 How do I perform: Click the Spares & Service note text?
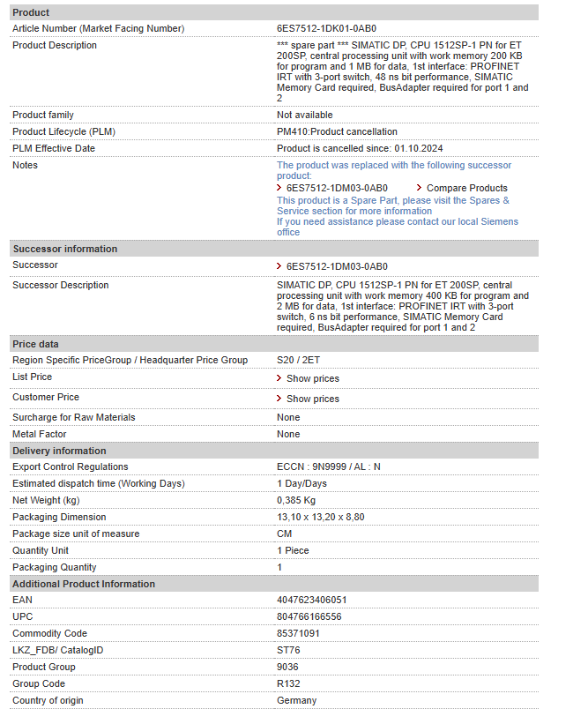(x=392, y=205)
